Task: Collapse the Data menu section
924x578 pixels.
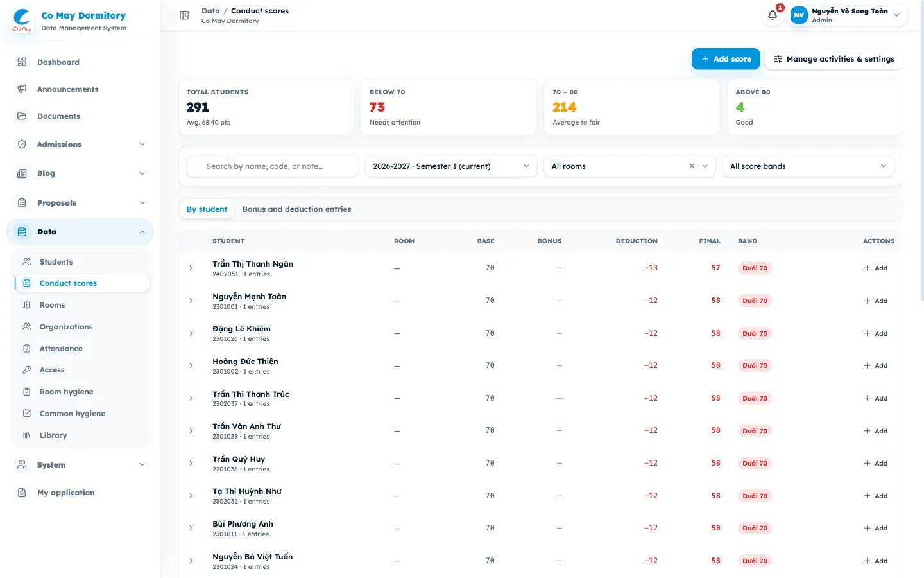Action: click(x=80, y=232)
